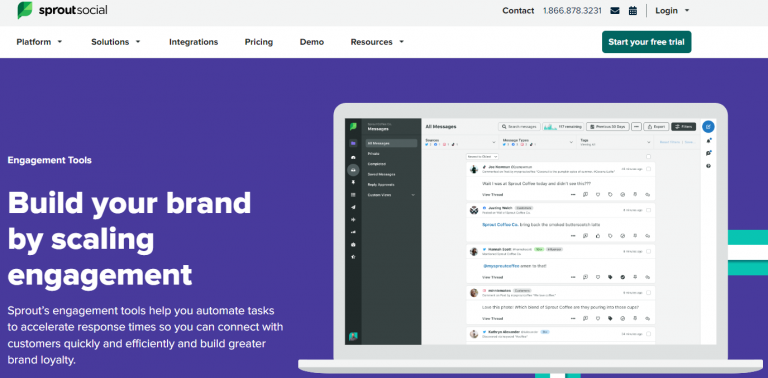
Task: Click the Sprout Social logo in header
Action: (x=62, y=10)
